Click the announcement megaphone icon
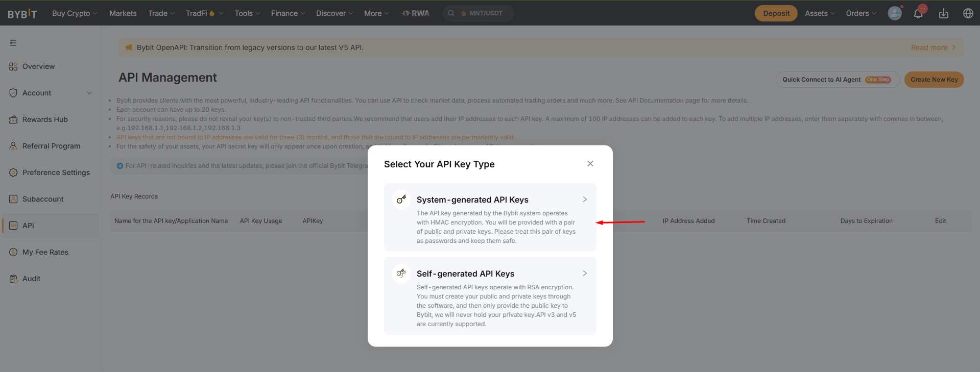980x372 pixels. [x=129, y=47]
